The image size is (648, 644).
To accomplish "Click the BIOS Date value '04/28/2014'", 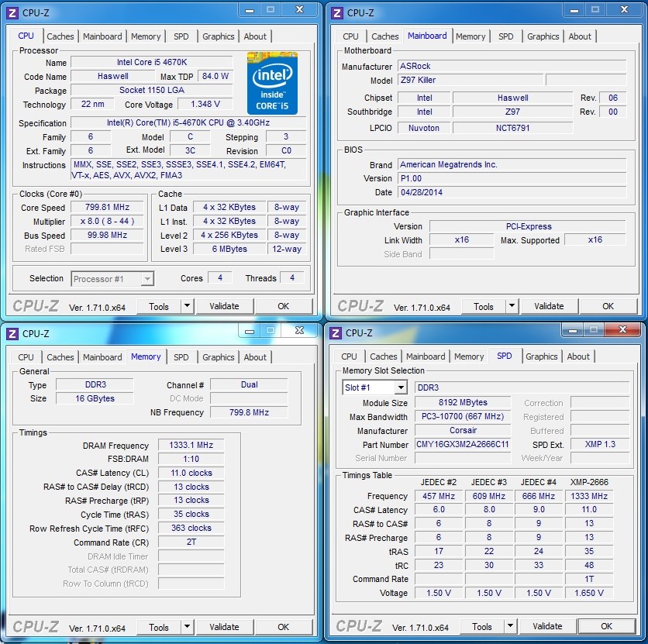I will tap(512, 192).
